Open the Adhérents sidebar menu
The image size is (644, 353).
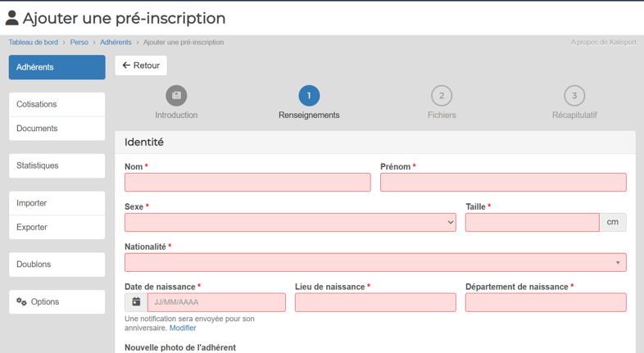pyautogui.click(x=57, y=67)
